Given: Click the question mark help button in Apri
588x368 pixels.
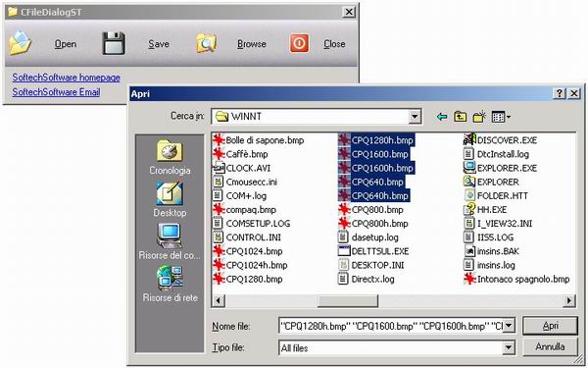Looking at the screenshot, I should click(560, 93).
